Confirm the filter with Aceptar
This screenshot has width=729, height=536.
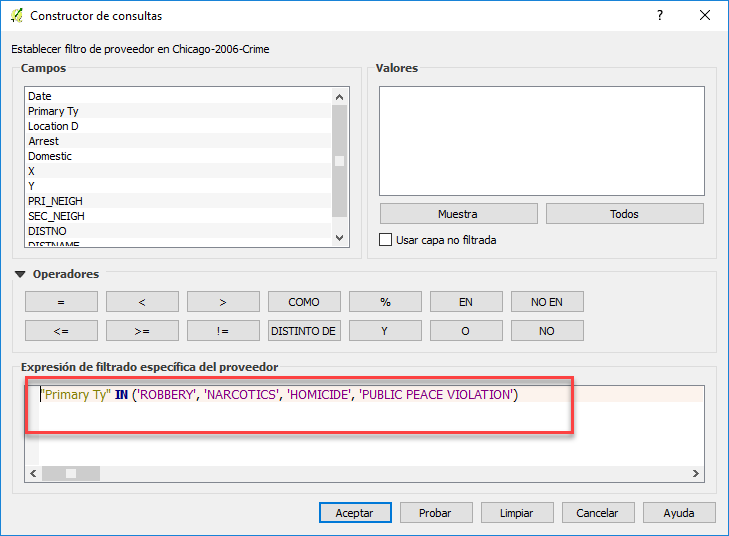point(355,513)
